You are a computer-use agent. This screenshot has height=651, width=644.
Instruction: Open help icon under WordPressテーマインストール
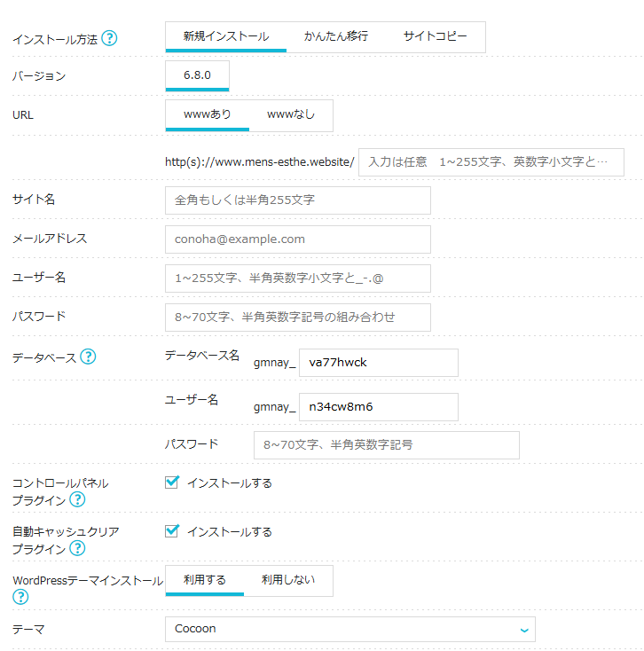click(x=20, y=597)
